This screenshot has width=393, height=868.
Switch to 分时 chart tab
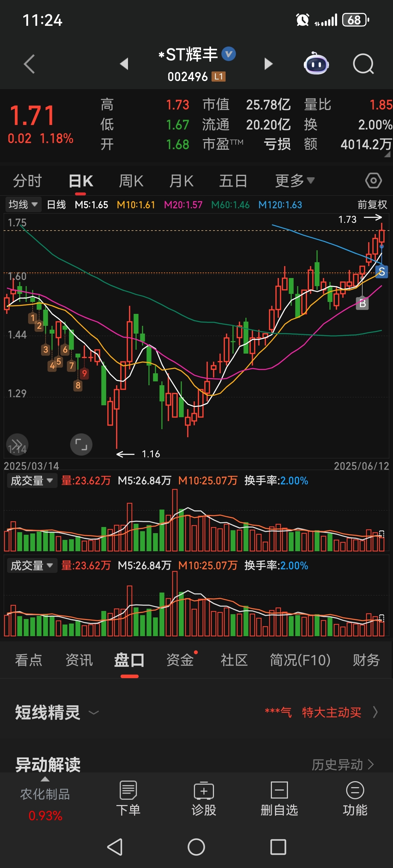point(27,181)
